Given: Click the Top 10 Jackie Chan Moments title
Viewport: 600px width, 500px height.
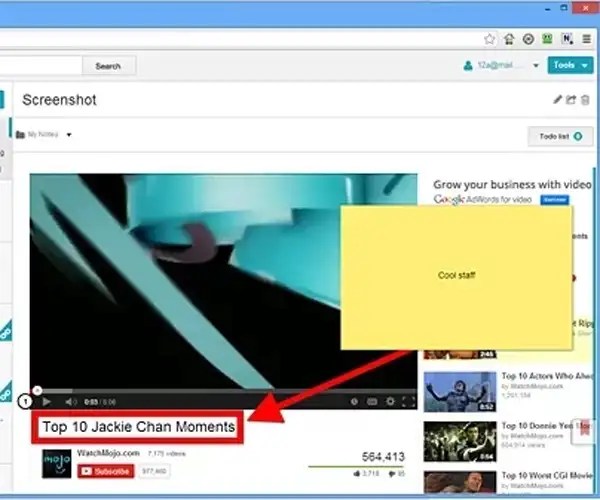Looking at the screenshot, I should coord(139,427).
